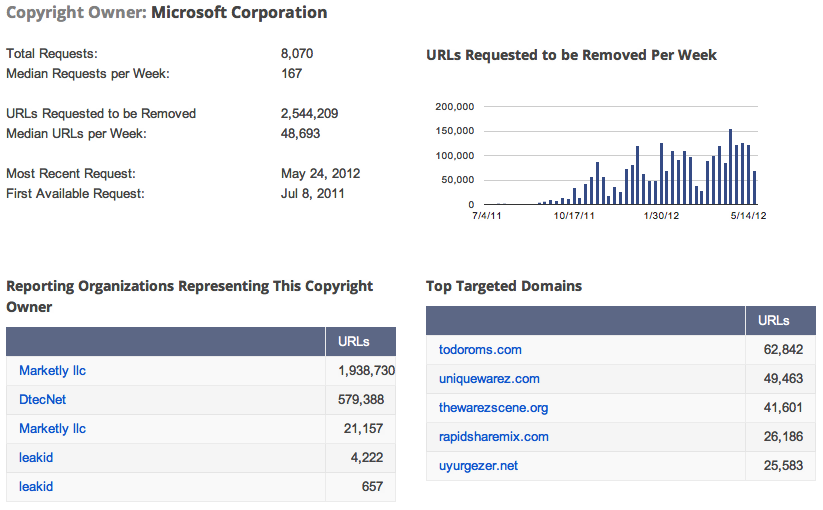This screenshot has width=823, height=510.
Task: Open the Marketly llc entry with 21,157 URLs
Action: pos(52,429)
